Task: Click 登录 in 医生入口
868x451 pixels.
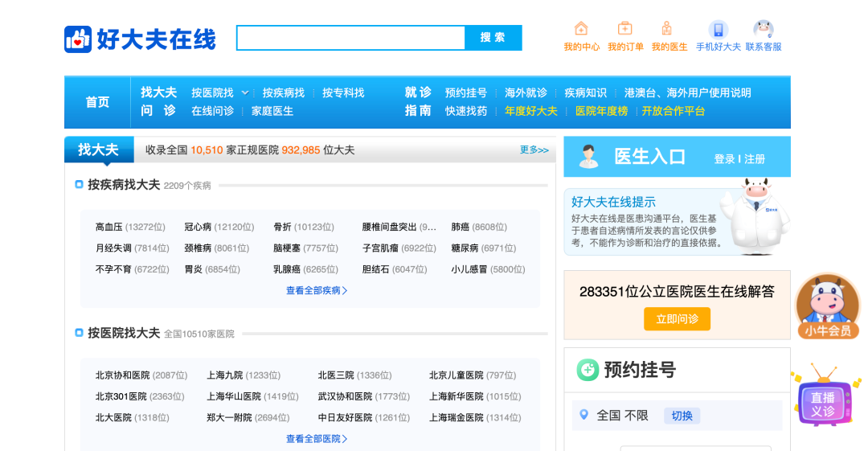Action: pyautogui.click(x=724, y=159)
